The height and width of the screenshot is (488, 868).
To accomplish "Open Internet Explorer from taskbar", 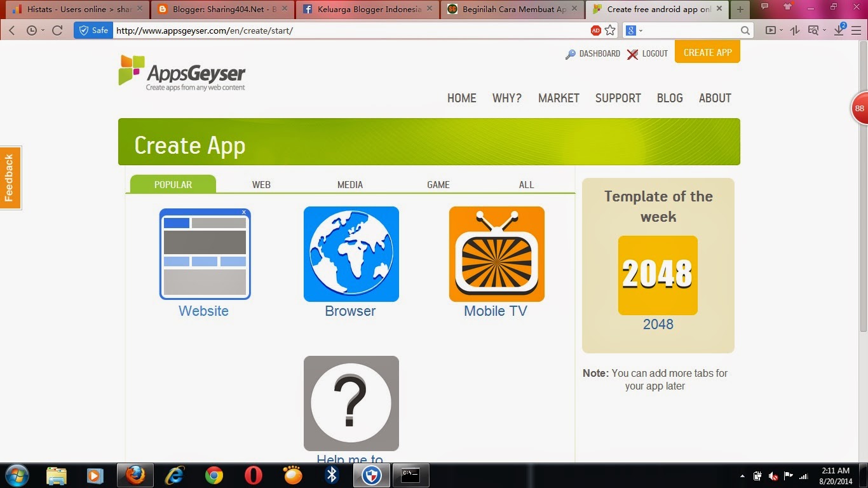I will pos(174,475).
